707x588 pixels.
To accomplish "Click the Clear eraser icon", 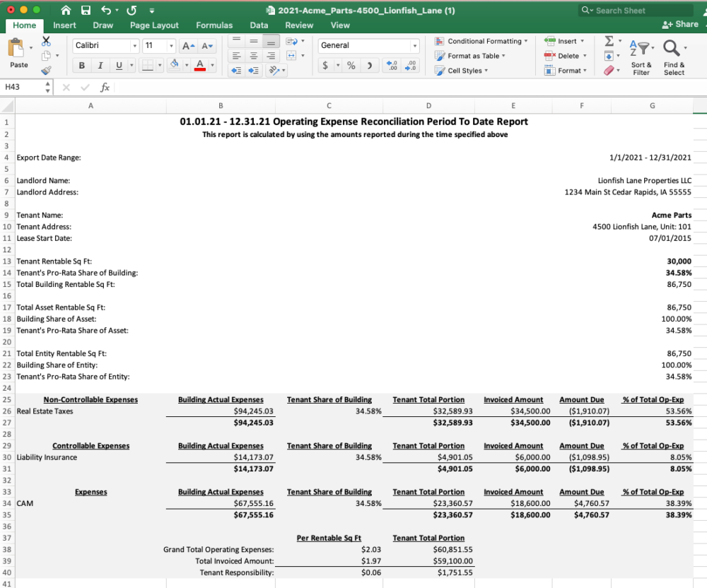I will coord(609,70).
